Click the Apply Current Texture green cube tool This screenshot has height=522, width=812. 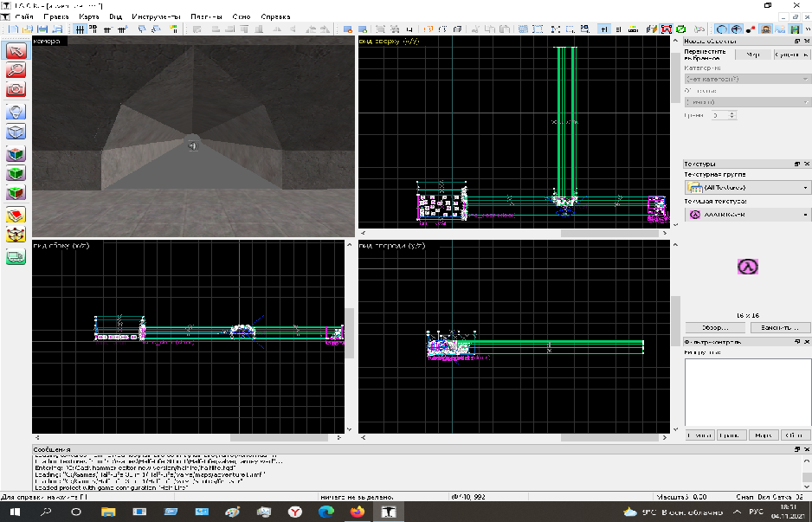tap(16, 173)
